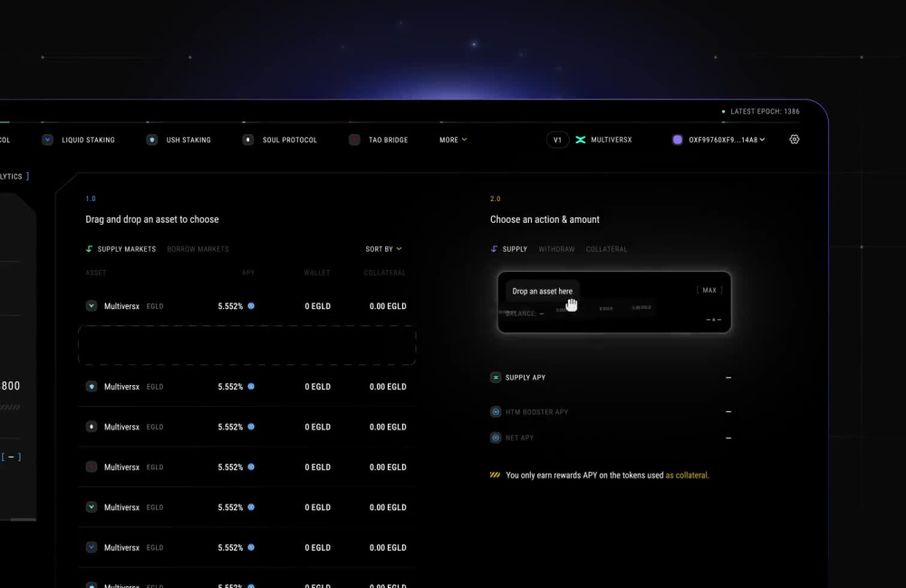Click the Soul Protocol icon in navigation
906x588 pixels.
(x=248, y=140)
